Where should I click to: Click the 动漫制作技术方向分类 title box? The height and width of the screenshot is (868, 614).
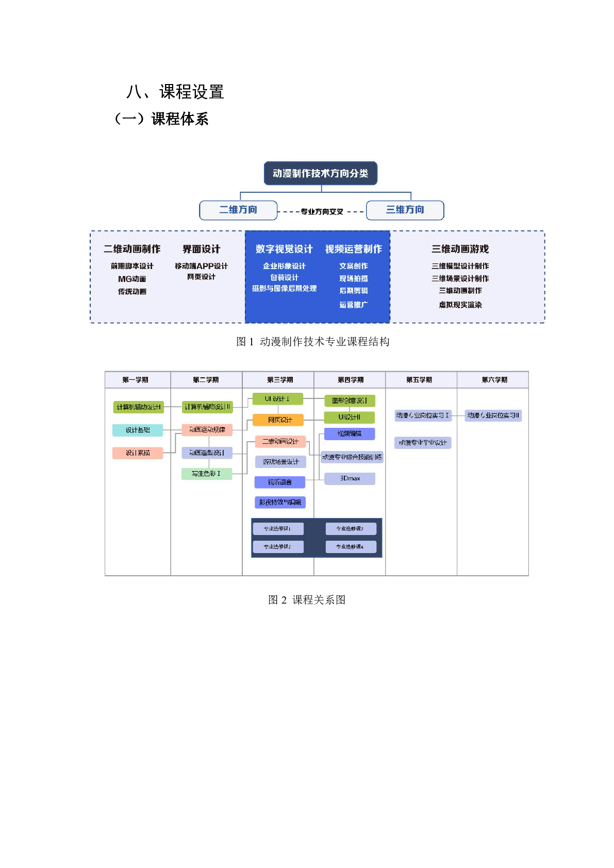(x=320, y=173)
